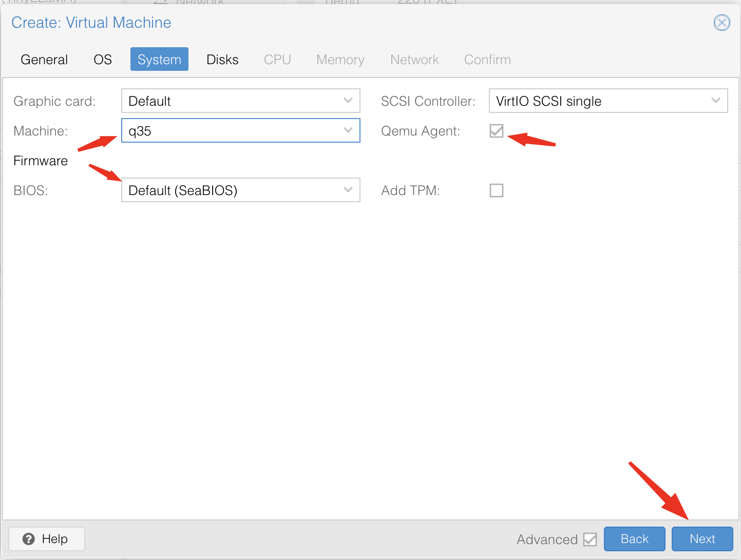The image size is (741, 560).
Task: Open the Machine type dropdown arrow
Action: pos(348,130)
